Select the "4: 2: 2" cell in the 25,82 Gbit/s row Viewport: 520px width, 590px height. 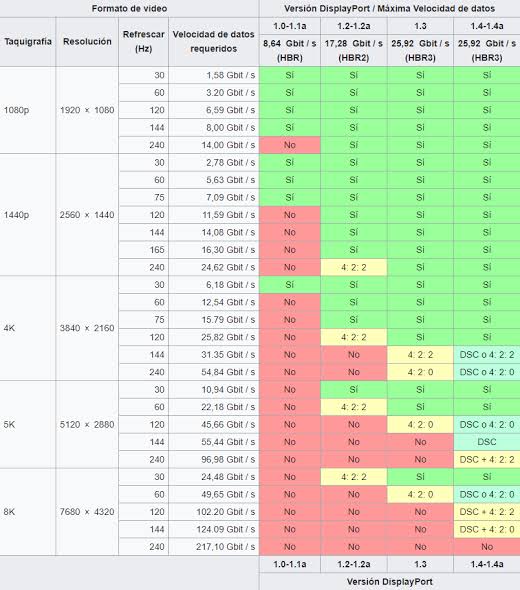pos(354,337)
